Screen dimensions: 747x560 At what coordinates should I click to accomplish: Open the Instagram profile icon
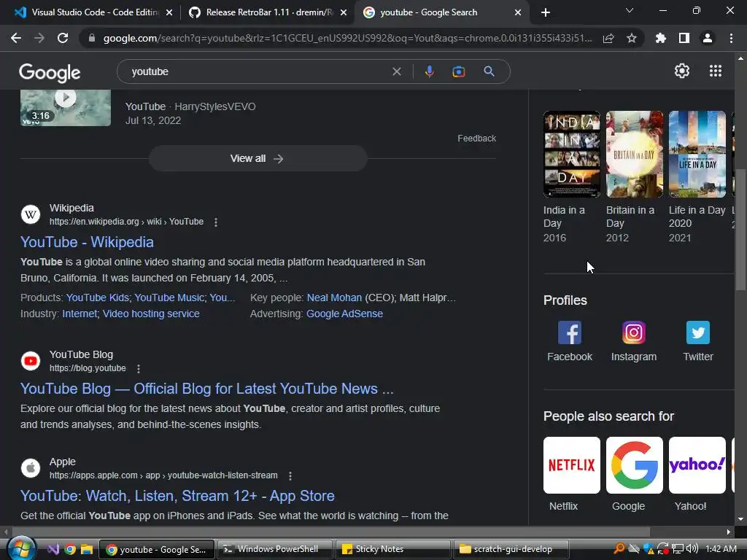coord(634,332)
